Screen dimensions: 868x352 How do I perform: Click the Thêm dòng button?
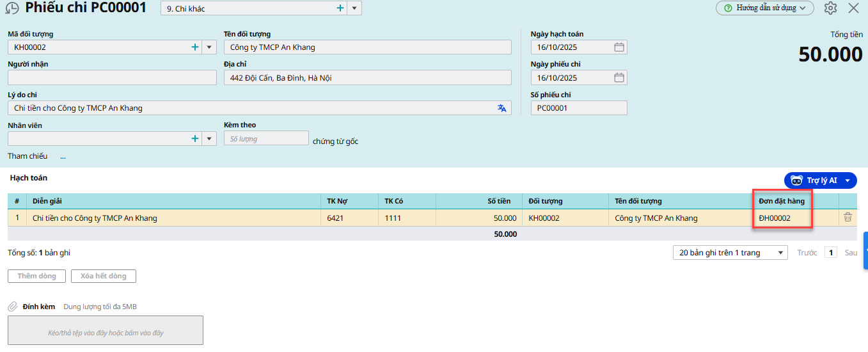(36, 276)
